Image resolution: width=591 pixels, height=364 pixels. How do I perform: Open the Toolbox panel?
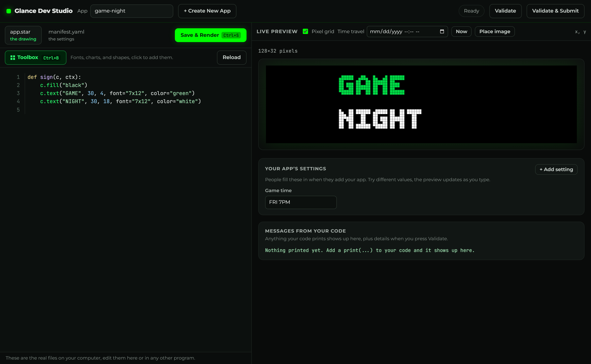point(35,58)
